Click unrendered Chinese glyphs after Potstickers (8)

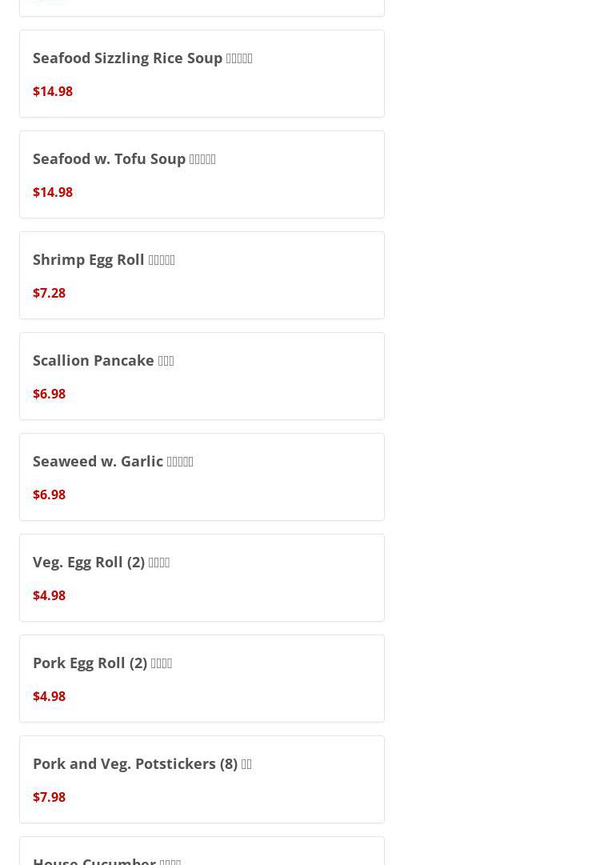[246, 764]
